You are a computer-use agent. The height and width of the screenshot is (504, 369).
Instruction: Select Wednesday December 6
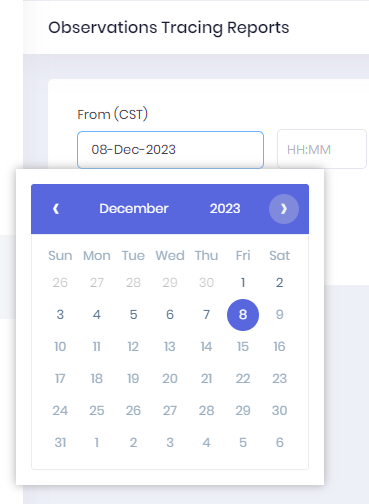170,315
